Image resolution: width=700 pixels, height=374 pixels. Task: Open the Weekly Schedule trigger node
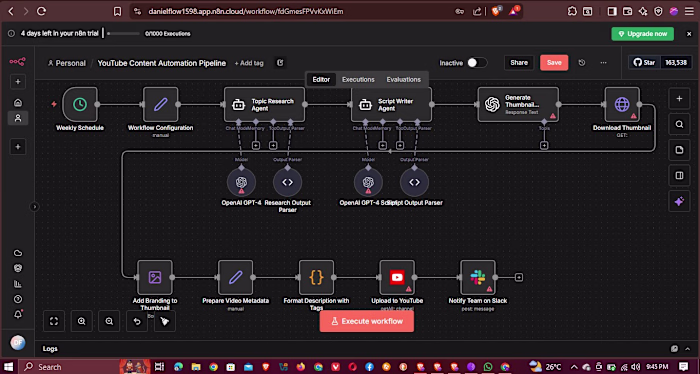[80, 104]
